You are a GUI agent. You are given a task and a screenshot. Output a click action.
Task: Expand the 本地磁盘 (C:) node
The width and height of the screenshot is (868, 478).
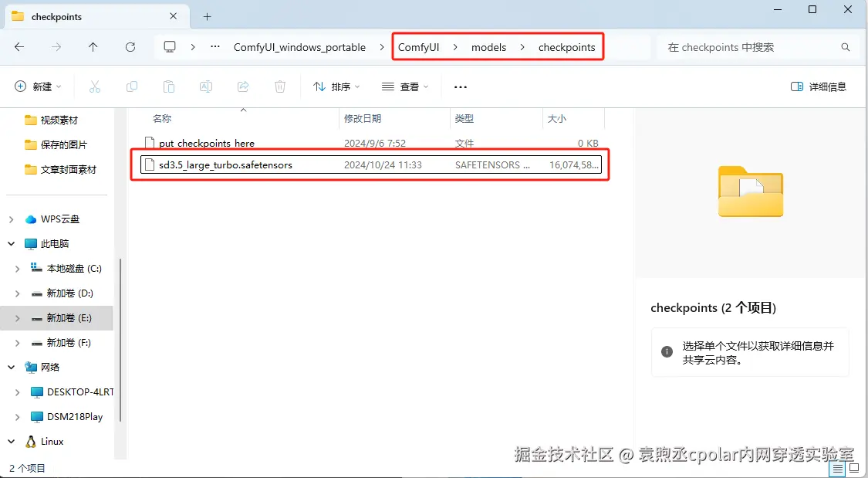(x=17, y=269)
